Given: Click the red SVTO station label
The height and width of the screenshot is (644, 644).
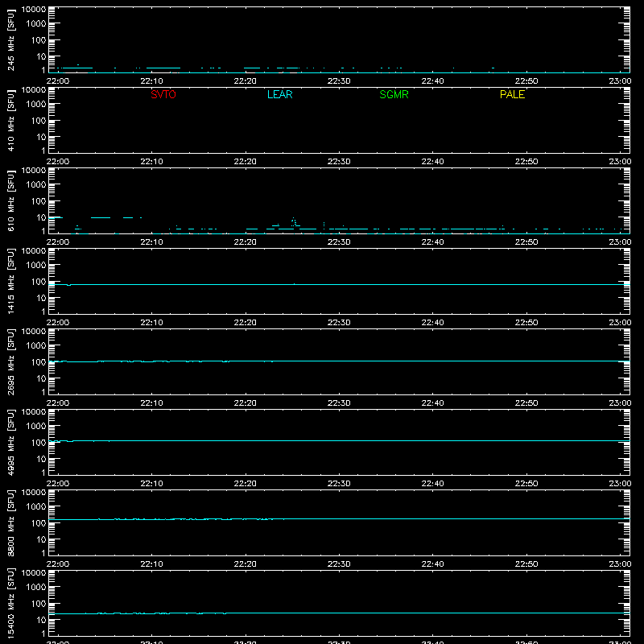Looking at the screenshot, I should point(163,94).
